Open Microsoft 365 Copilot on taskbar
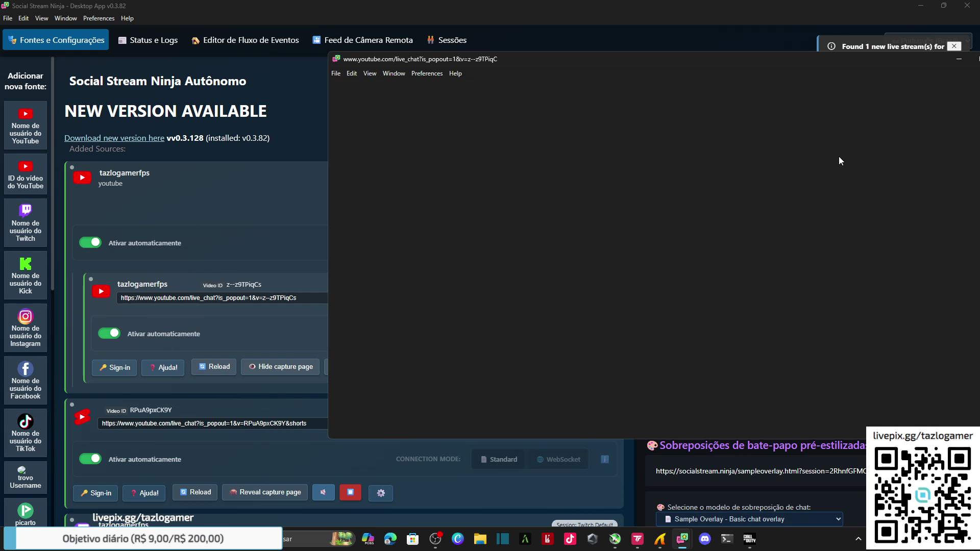Screen dimensions: 980x551 pos(368,539)
